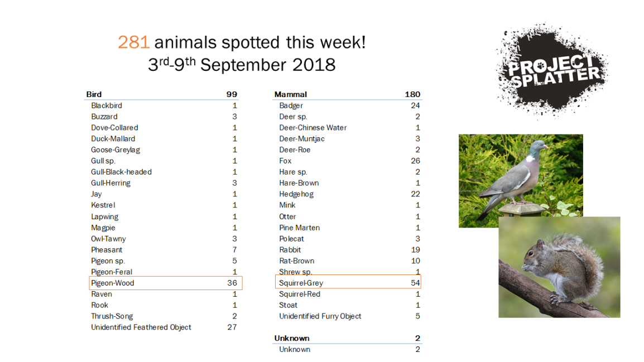Click the Pine Marten row
The image size is (644, 362).
tap(300, 228)
